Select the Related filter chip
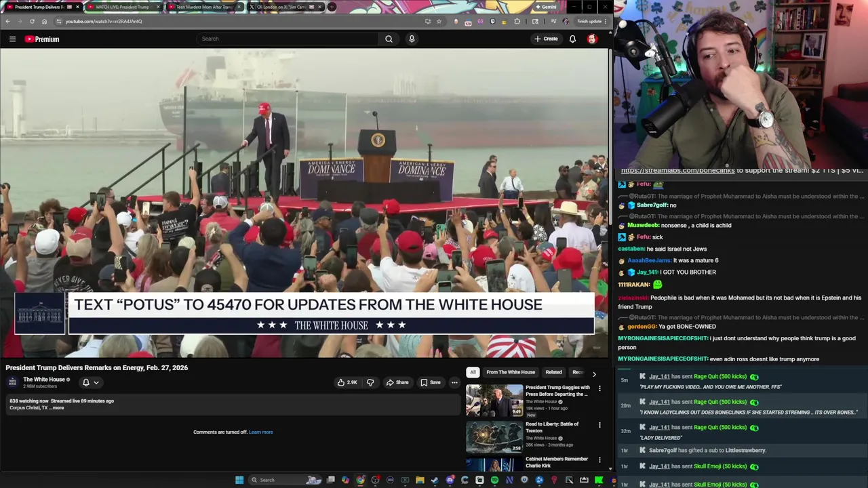The height and width of the screenshot is (488, 868). [x=553, y=372]
